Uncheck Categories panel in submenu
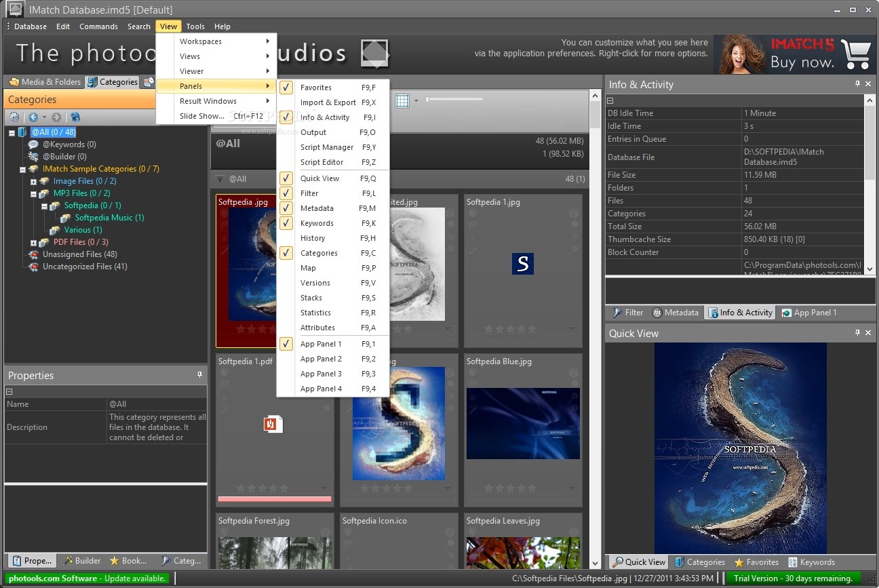This screenshot has height=588, width=879. 286,253
